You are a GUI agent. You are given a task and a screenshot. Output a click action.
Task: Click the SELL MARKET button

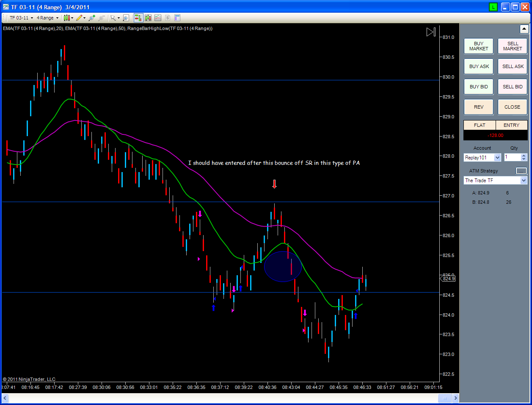pos(513,46)
